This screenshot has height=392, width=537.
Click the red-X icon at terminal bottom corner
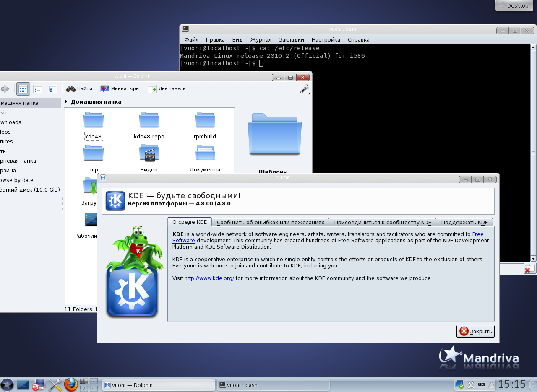529,268
